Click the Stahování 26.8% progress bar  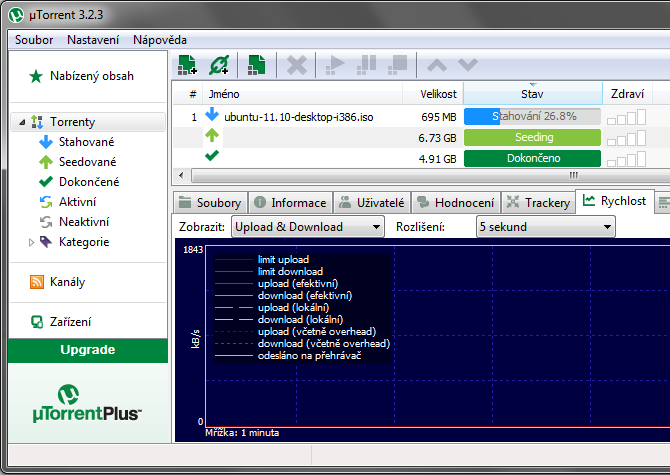532,117
